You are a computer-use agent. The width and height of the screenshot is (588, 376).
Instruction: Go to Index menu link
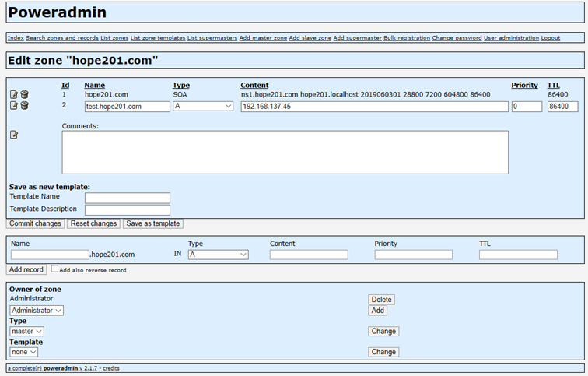[x=16, y=38]
